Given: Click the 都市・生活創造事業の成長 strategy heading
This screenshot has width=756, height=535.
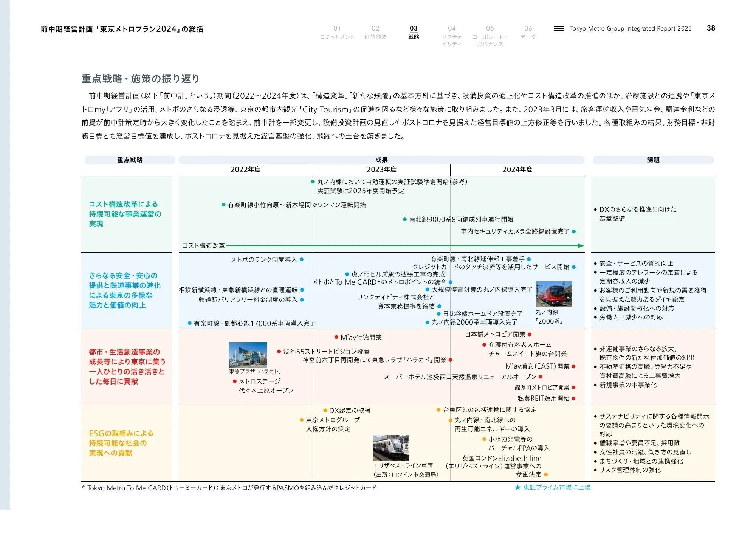Looking at the screenshot, I should 127,367.
